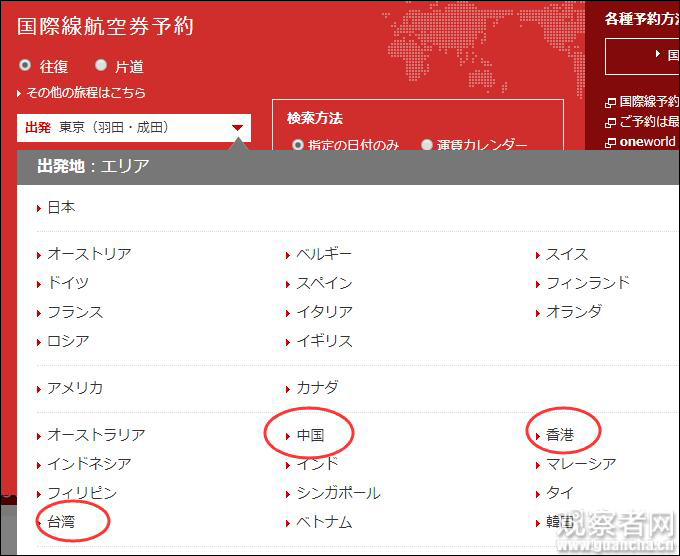Viewport: 680px width, 556px height.
Task: Choose フランス from the area list
Action: click(75, 312)
